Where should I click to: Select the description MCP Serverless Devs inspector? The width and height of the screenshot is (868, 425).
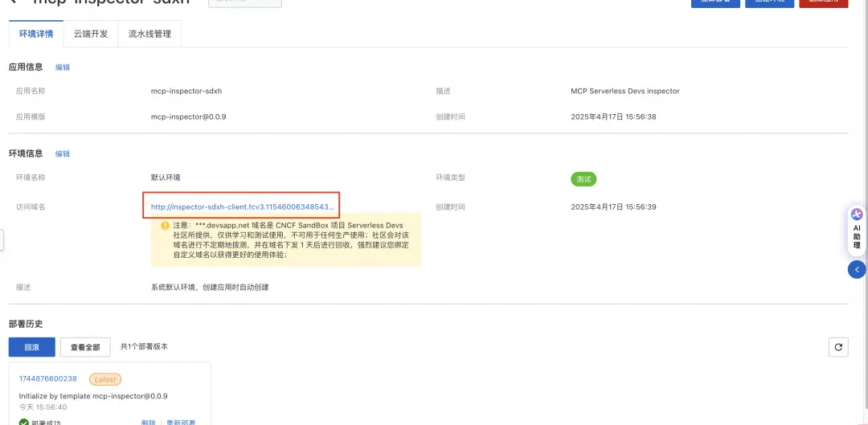625,91
